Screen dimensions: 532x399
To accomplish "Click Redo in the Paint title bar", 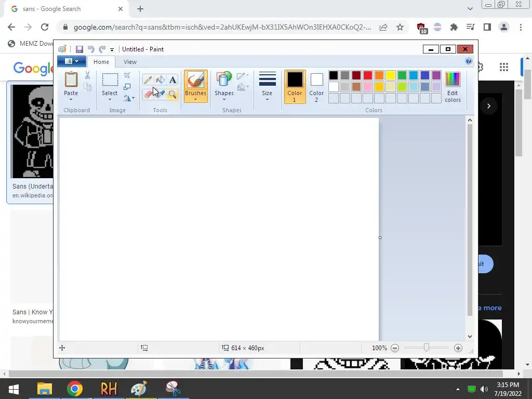I will coord(102,49).
